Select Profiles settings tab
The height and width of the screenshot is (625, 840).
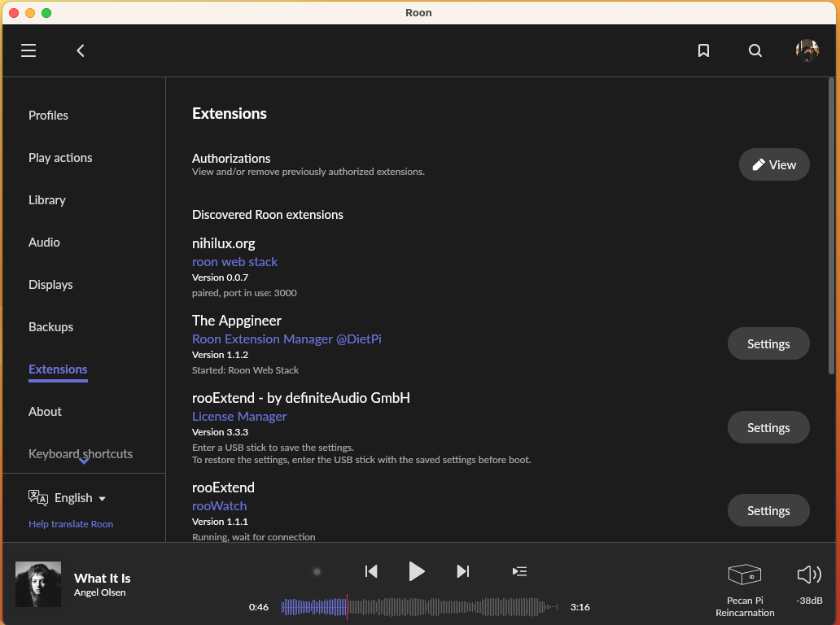click(48, 115)
